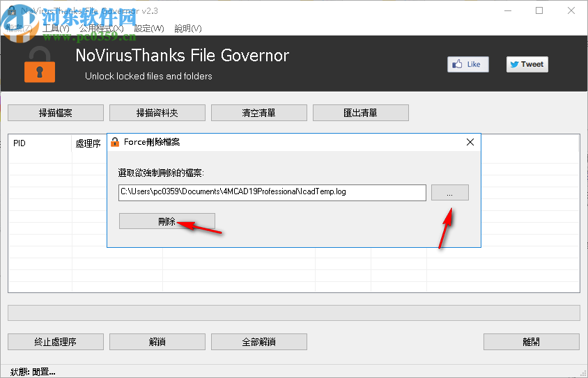The height and width of the screenshot is (378, 588).
Task: Click the 離開 button
Action: tap(531, 342)
